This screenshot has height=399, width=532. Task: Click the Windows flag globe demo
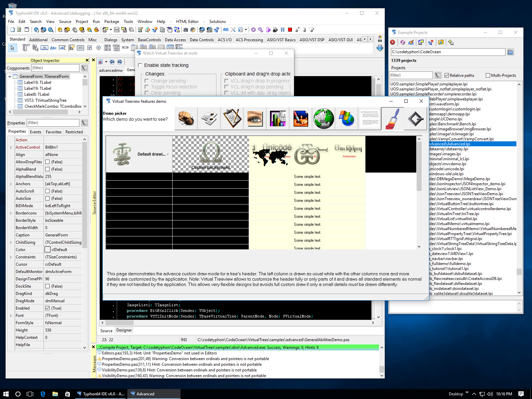click(x=346, y=118)
